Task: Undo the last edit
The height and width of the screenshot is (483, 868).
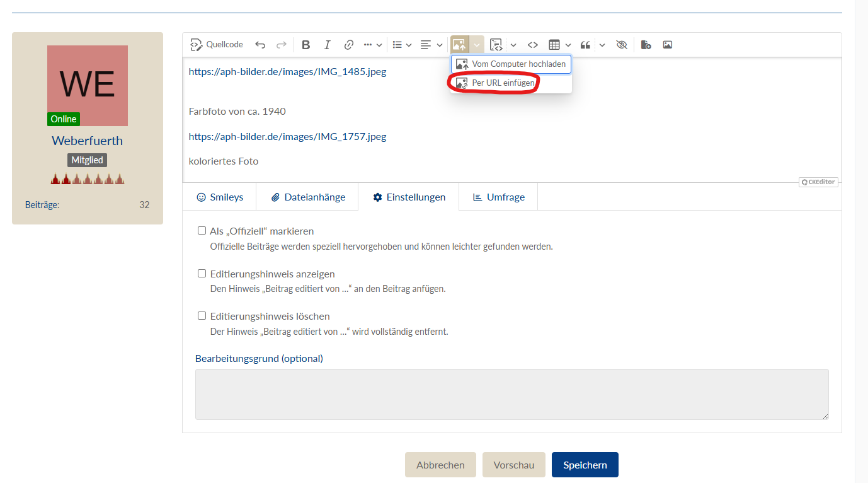Action: coord(260,45)
